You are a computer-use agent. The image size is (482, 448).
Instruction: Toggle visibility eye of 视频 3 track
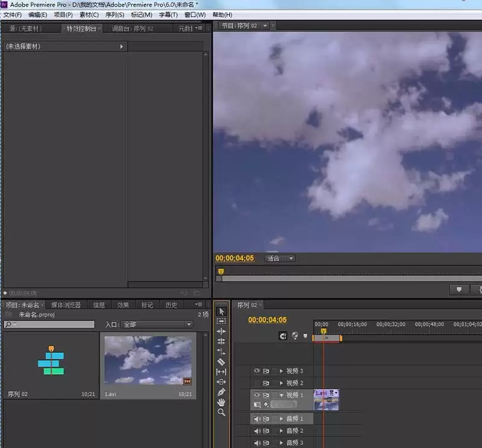(257, 371)
